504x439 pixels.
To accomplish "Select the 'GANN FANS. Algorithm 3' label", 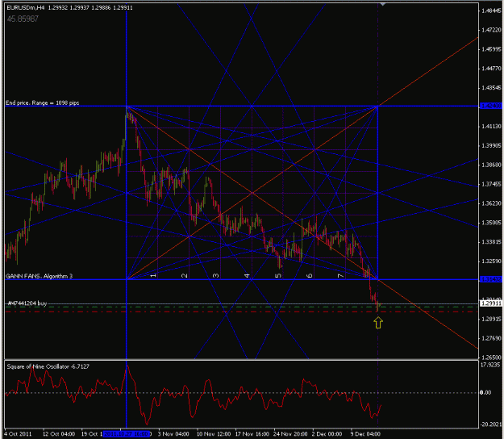I will [x=39, y=276].
